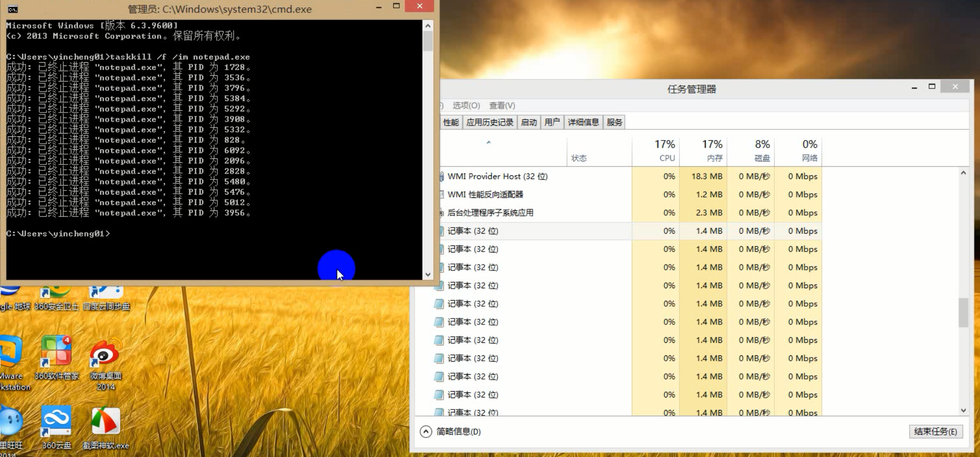
Task: Click the cmd.exe window title text
Action: (219, 9)
